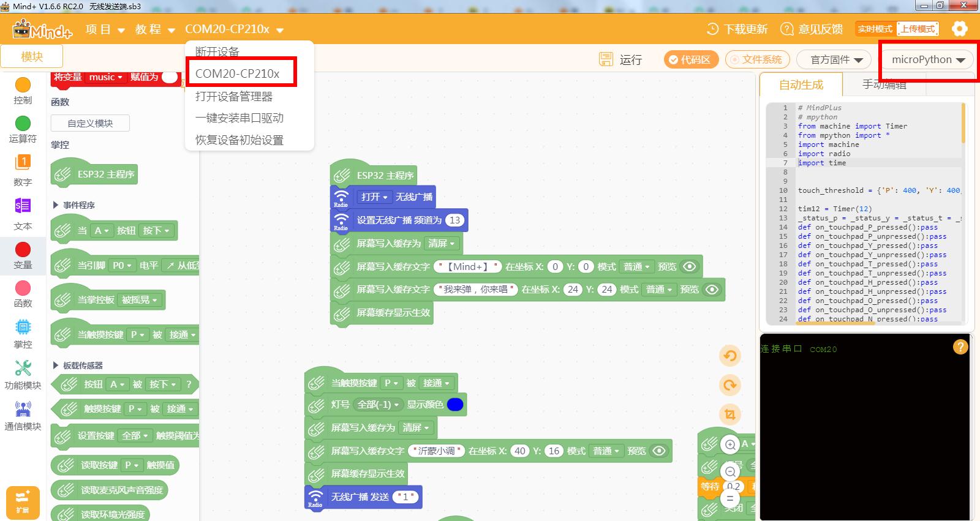Click the redo arrow on canvas
Screen dimensions: 980x521
coord(729,385)
